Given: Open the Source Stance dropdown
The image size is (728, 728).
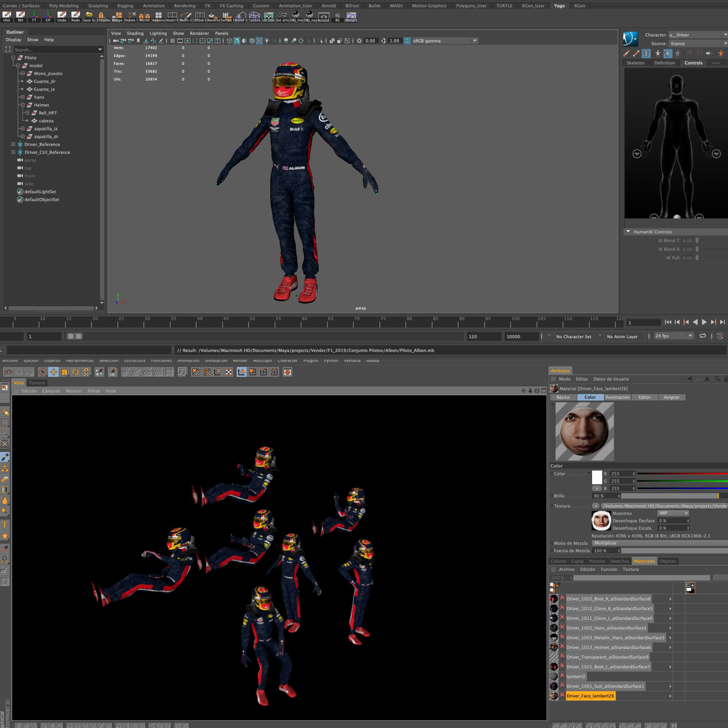Looking at the screenshot, I should click(x=698, y=43).
